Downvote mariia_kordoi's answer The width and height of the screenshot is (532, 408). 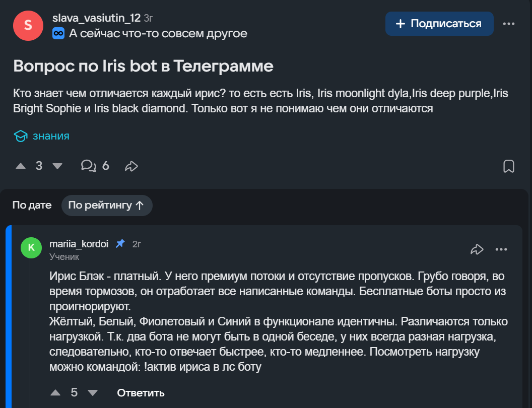(x=93, y=393)
